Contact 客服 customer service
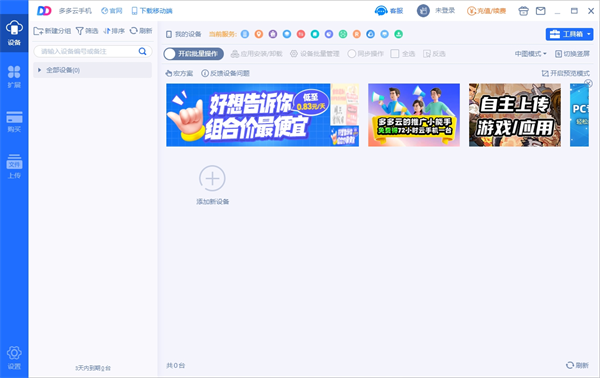Screen dimensions: 600x378 point(389,11)
